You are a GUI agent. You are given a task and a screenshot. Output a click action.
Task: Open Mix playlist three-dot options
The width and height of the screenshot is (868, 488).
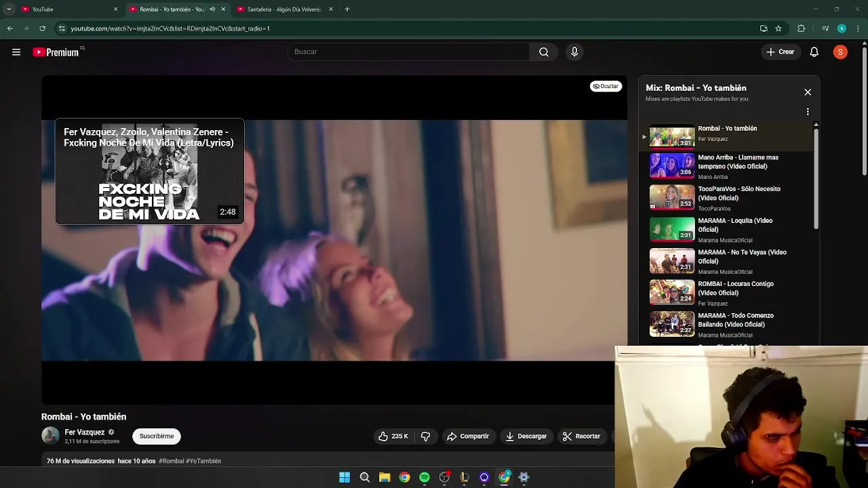point(808,111)
